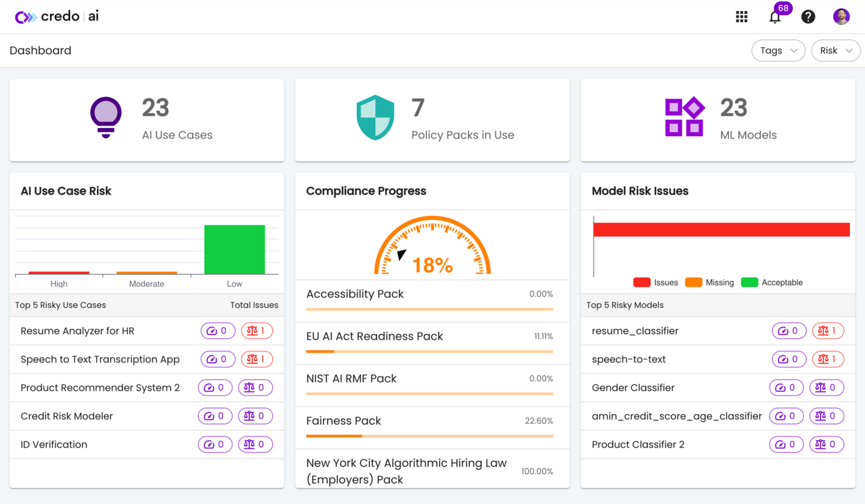
Task: Click scales badge for Credit Risk Modeler
Action: tap(255, 416)
